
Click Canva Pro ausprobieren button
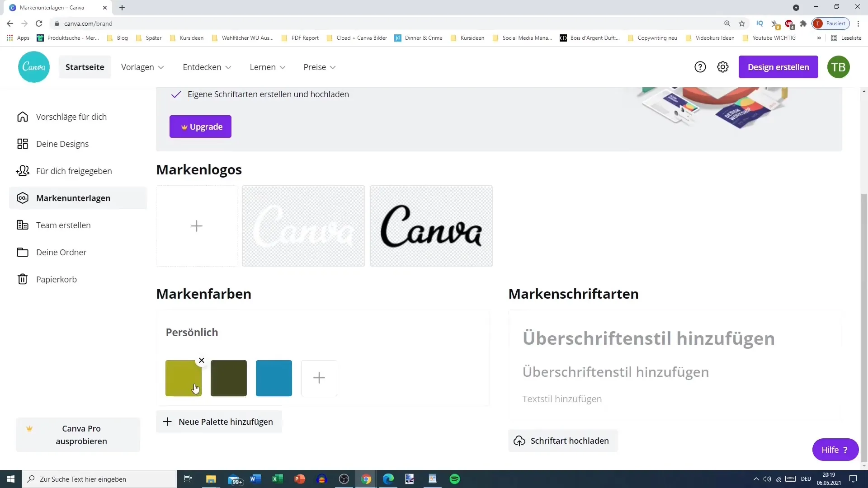[x=78, y=435]
